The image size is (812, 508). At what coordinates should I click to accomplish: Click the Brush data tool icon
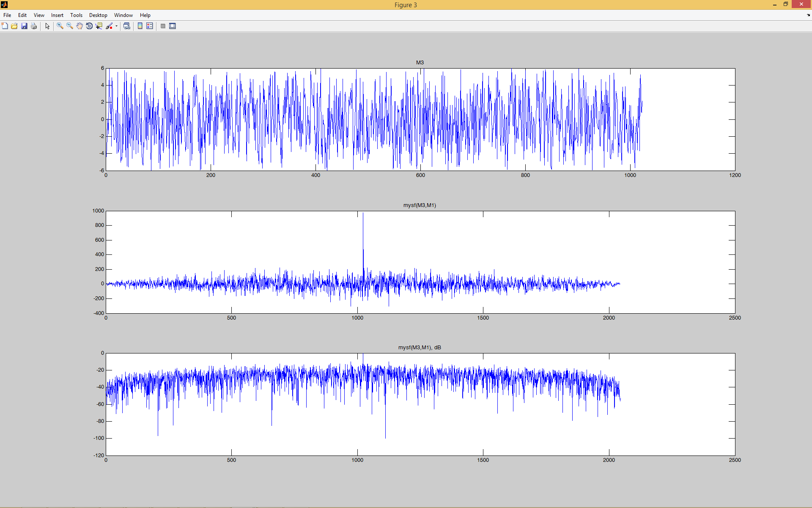point(109,26)
